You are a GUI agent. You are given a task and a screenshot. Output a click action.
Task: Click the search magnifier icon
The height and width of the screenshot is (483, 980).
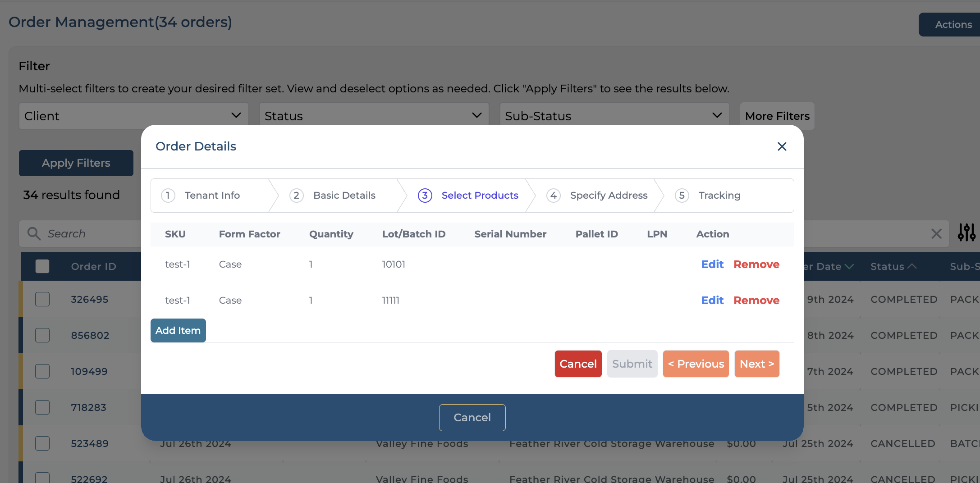tap(34, 233)
